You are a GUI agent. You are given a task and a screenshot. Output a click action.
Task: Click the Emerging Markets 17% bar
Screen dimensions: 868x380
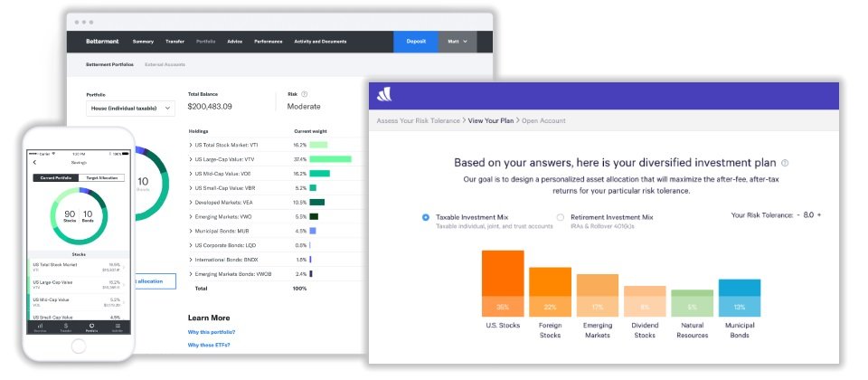[x=598, y=295]
